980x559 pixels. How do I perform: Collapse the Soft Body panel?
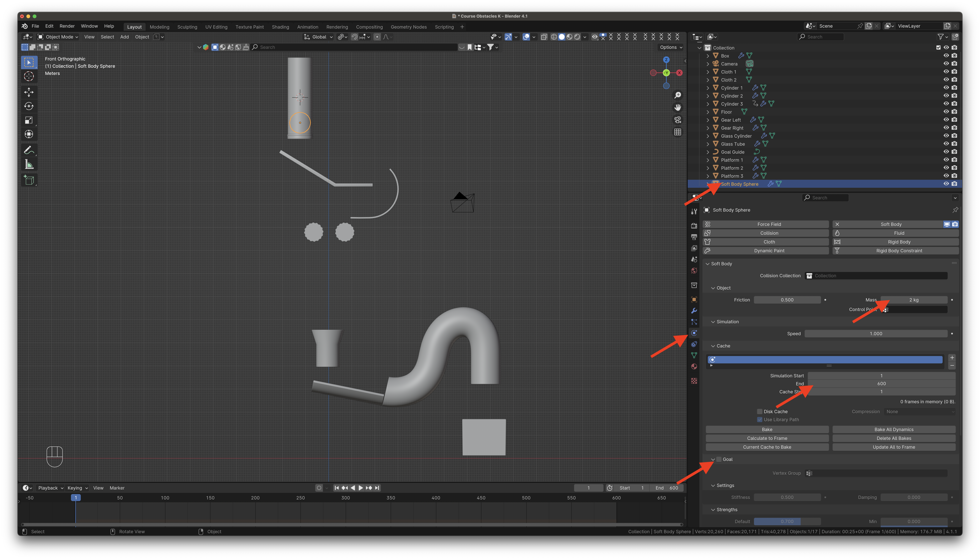(x=707, y=264)
